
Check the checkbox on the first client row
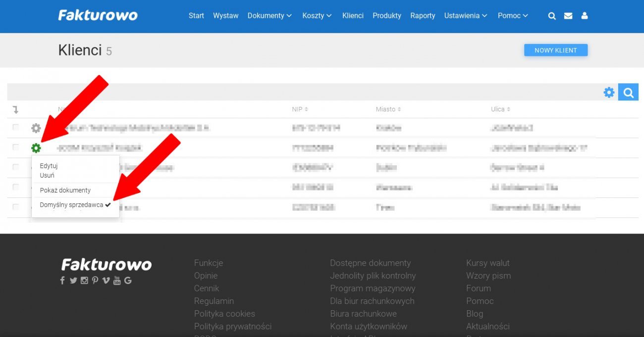click(16, 127)
